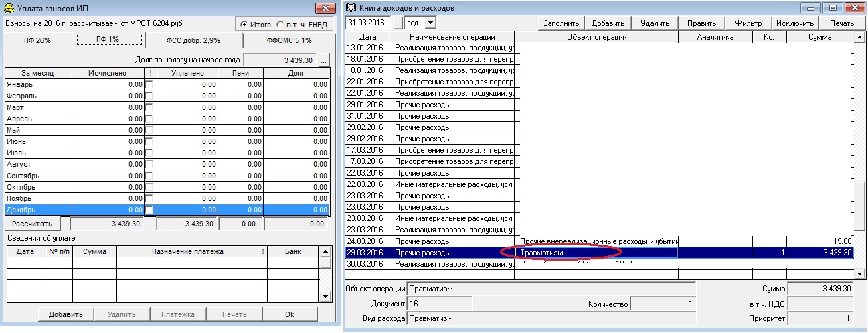The height and width of the screenshot is (333, 868).
Task: Open the date picker next to 31.03.2016
Action: 398,23
